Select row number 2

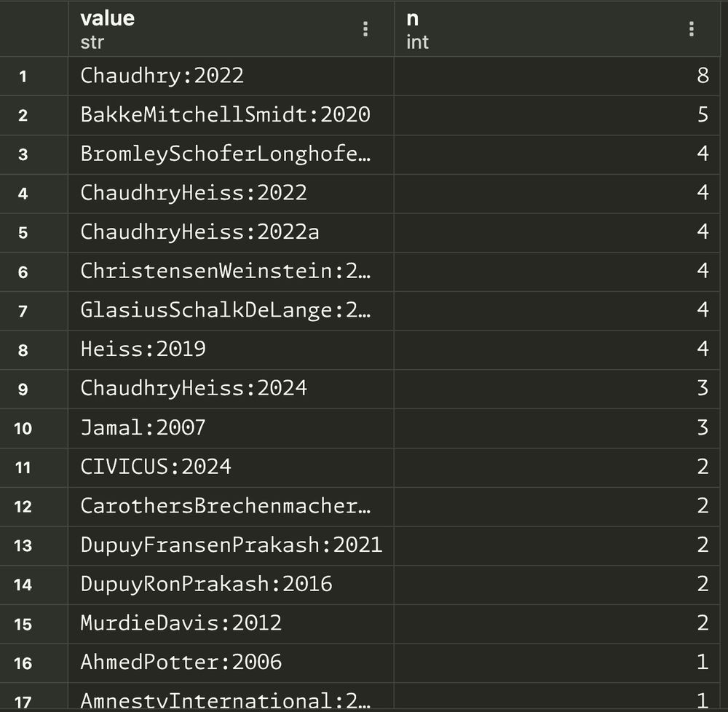point(34,115)
